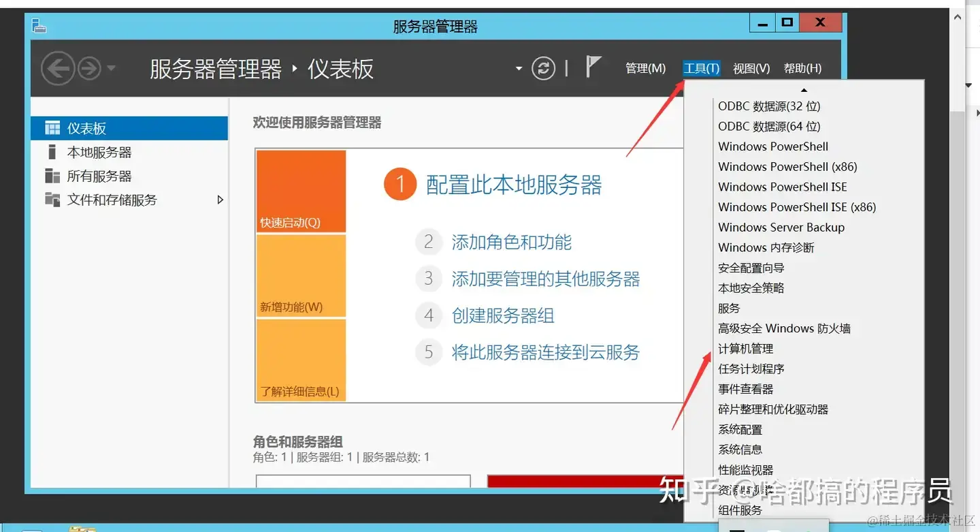Close the Server Manager window
The width and height of the screenshot is (980, 532).
tap(820, 23)
